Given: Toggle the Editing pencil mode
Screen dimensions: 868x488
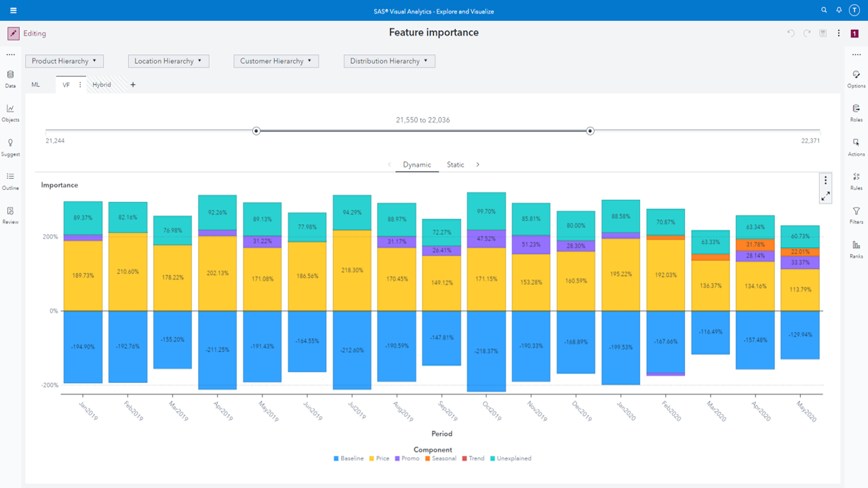Looking at the screenshot, I should (14, 33).
